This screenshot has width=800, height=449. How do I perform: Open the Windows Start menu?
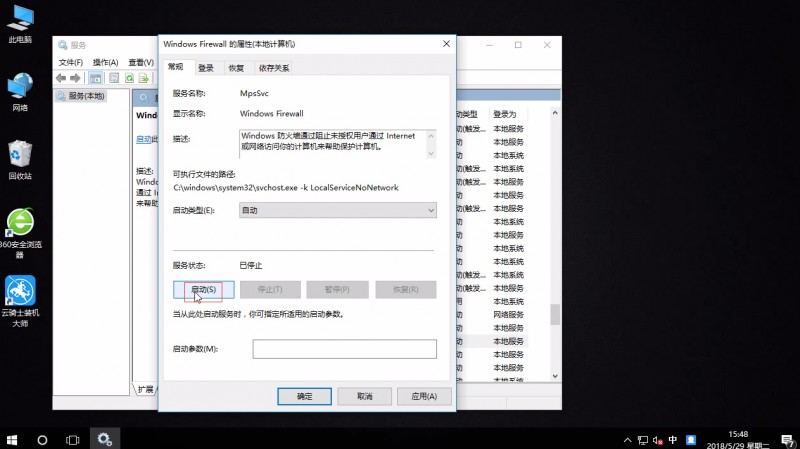(12, 440)
